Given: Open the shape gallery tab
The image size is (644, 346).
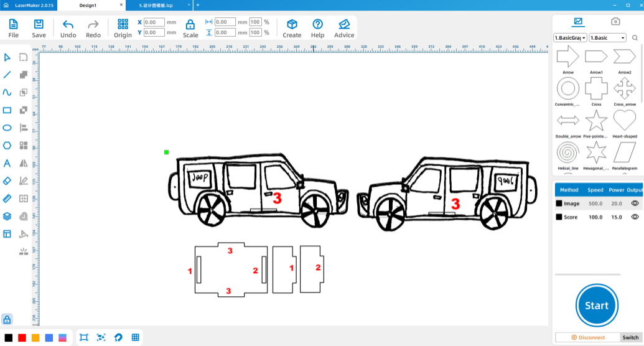Looking at the screenshot, I should 578,21.
